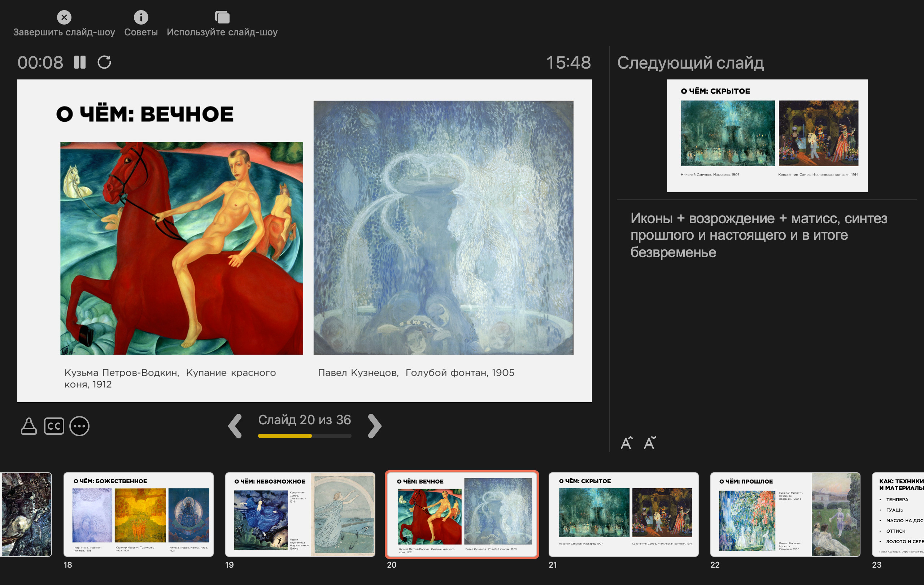Decrease the notes font size
This screenshot has width=924, height=585.
click(x=650, y=443)
